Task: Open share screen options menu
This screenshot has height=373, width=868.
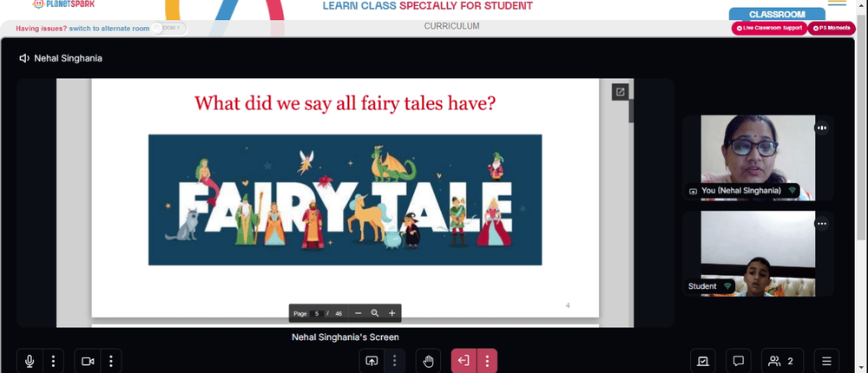Action: pyautogui.click(x=394, y=361)
